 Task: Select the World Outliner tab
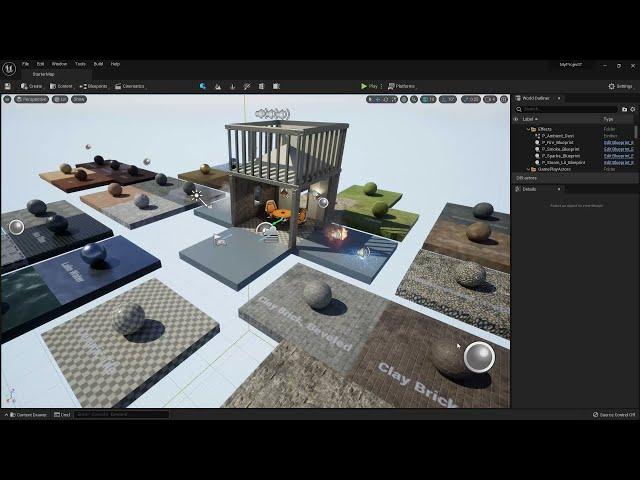tap(536, 98)
